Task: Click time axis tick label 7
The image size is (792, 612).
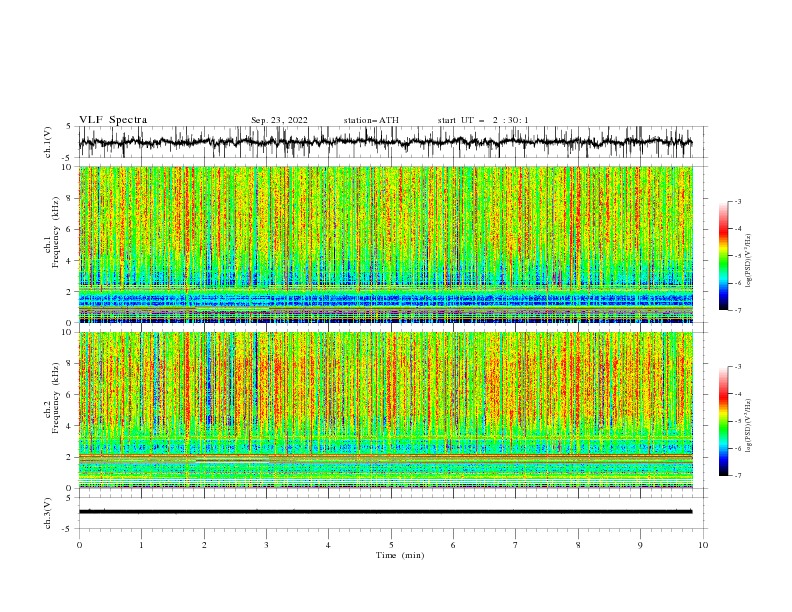Action: 516,545
